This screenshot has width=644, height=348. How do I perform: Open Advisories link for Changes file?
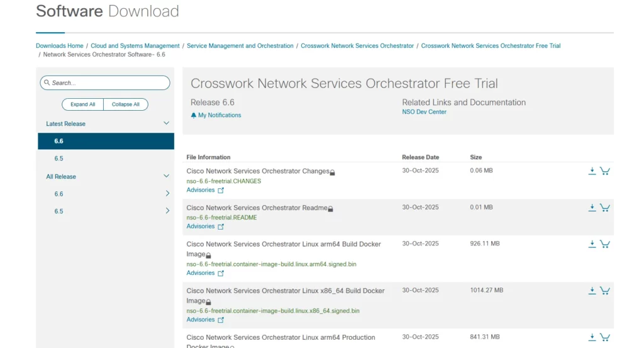tap(201, 190)
